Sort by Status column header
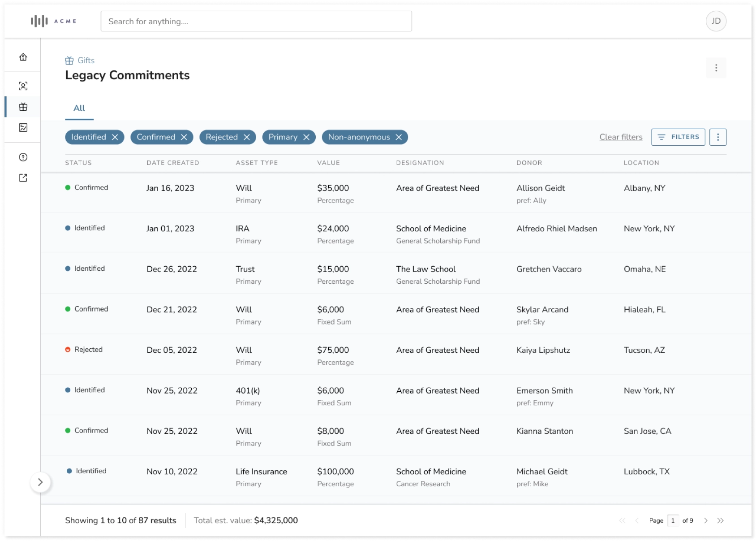 click(78, 163)
